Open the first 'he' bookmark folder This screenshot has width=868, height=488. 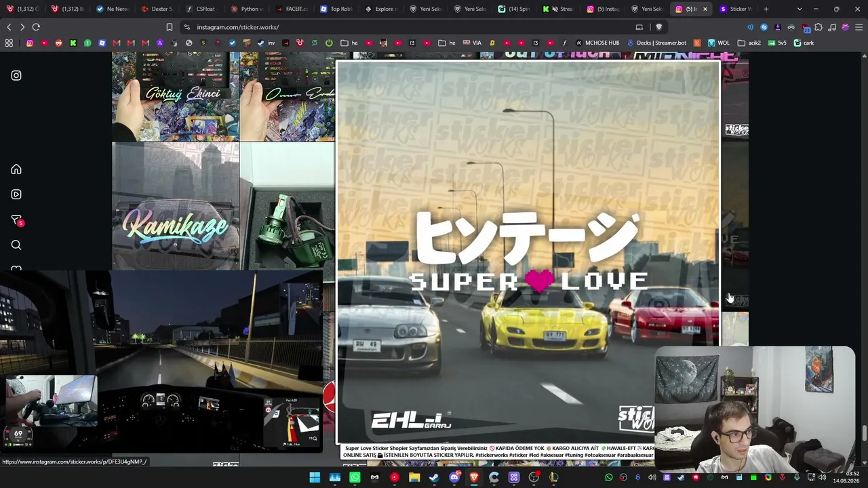349,43
